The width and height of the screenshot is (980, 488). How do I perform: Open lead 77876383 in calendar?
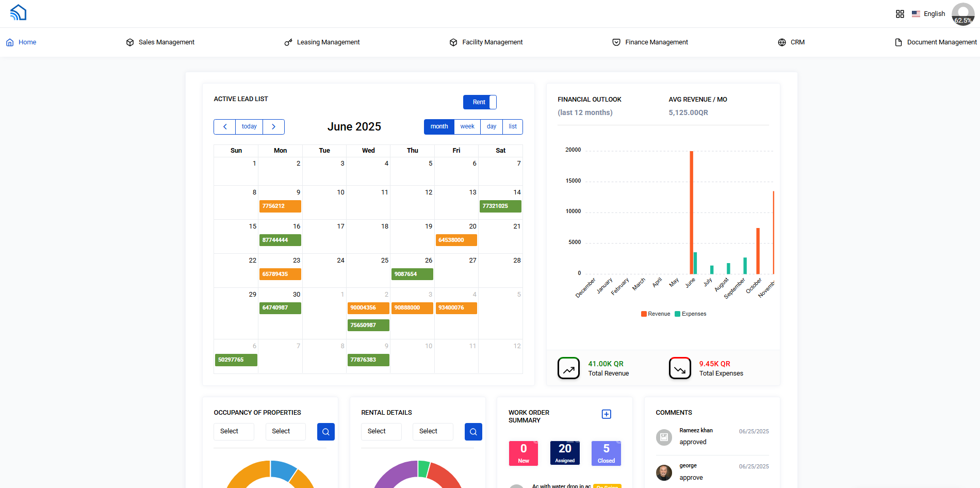click(x=368, y=360)
